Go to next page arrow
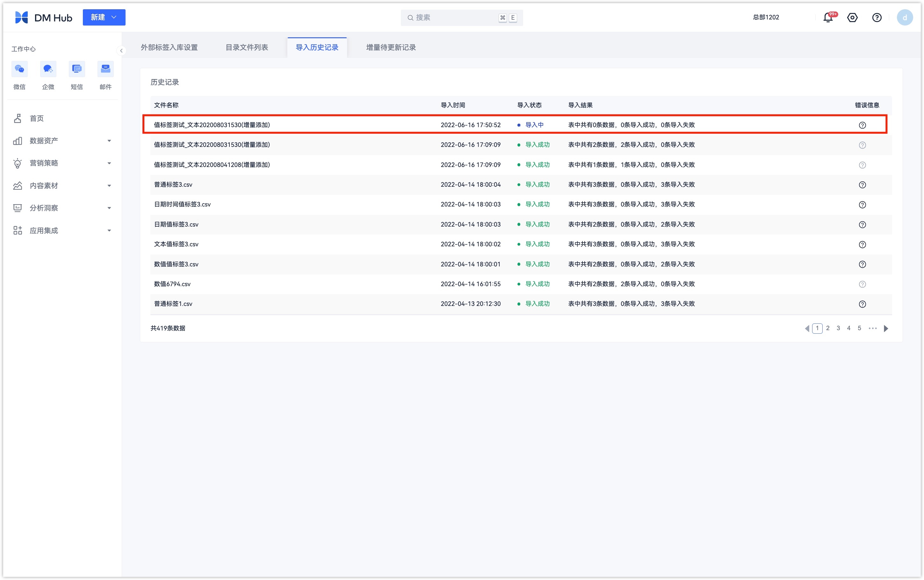 pyautogui.click(x=886, y=328)
